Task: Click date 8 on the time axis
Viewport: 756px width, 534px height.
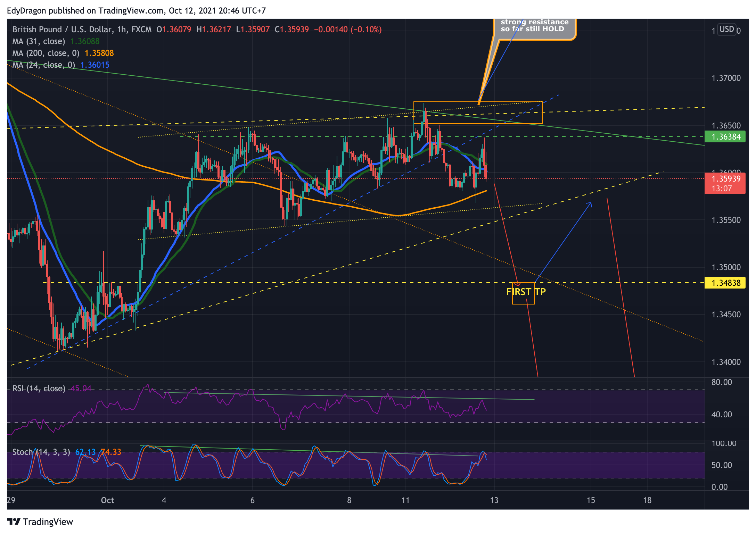Action: pos(349,500)
